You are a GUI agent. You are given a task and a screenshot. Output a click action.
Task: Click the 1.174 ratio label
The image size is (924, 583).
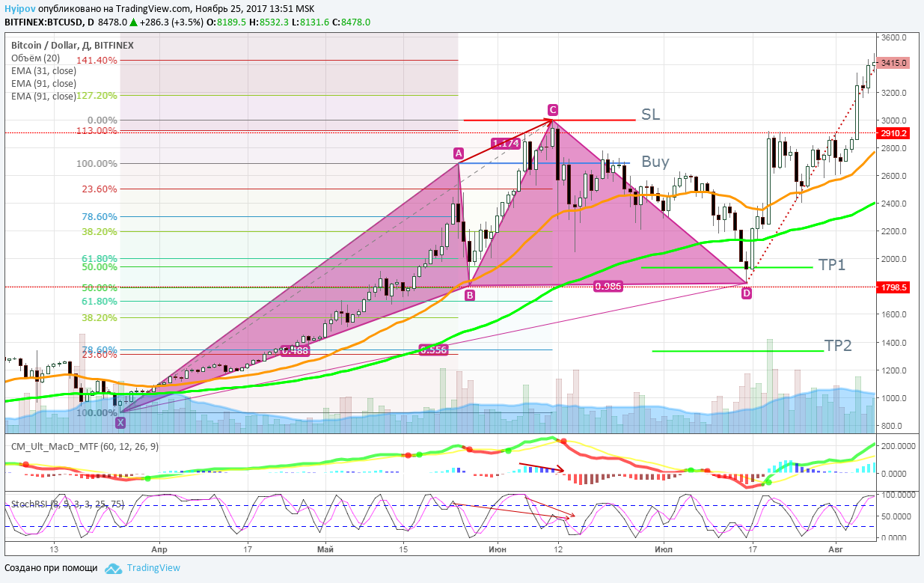pyautogui.click(x=505, y=143)
